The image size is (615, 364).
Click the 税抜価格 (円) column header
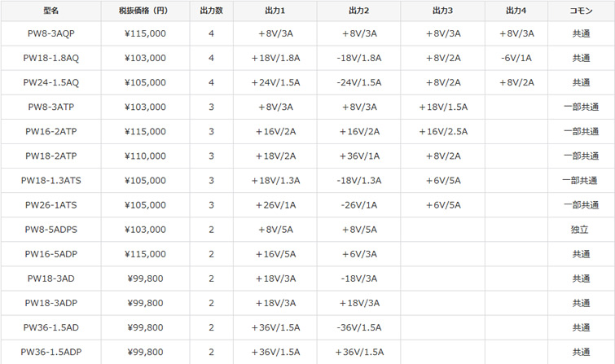pyautogui.click(x=143, y=11)
